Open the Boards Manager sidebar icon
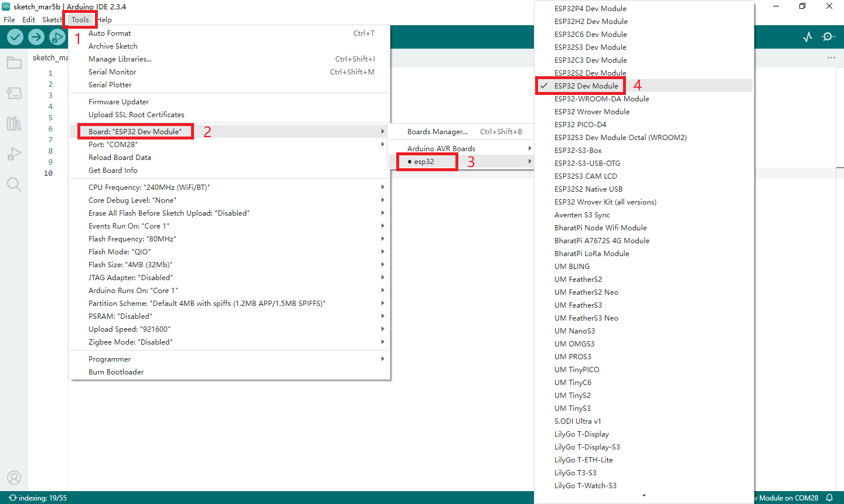Screen dimensions: 844x504 pyautogui.click(x=14, y=93)
